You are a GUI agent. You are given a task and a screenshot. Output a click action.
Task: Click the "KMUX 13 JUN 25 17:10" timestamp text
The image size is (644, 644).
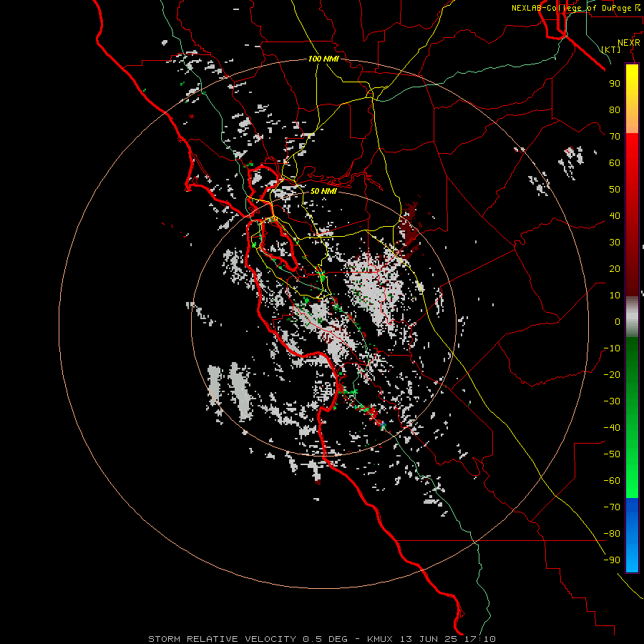(x=431, y=639)
